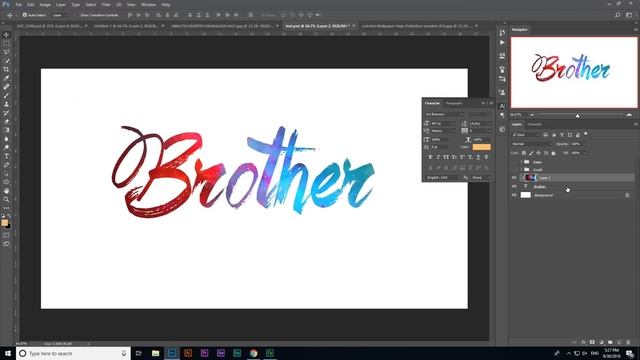Toggle layer filtering on/off switch
Screen dimensions: 640x360
coord(586,134)
